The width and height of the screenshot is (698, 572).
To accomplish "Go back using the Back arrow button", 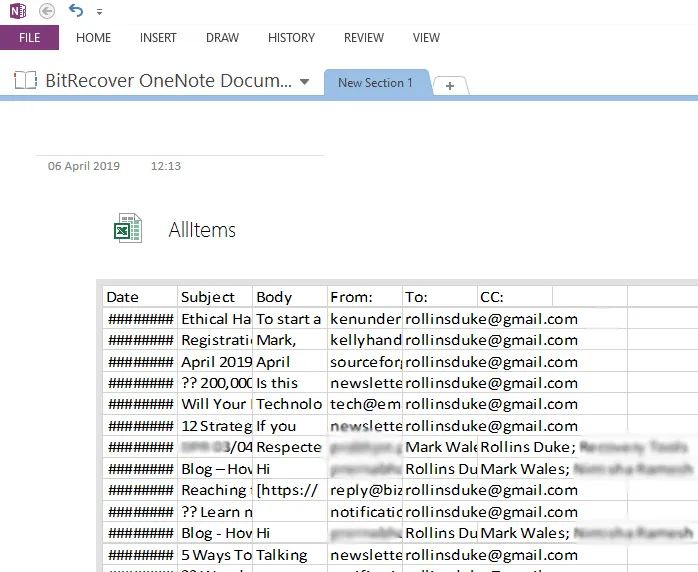I will tap(47, 11).
